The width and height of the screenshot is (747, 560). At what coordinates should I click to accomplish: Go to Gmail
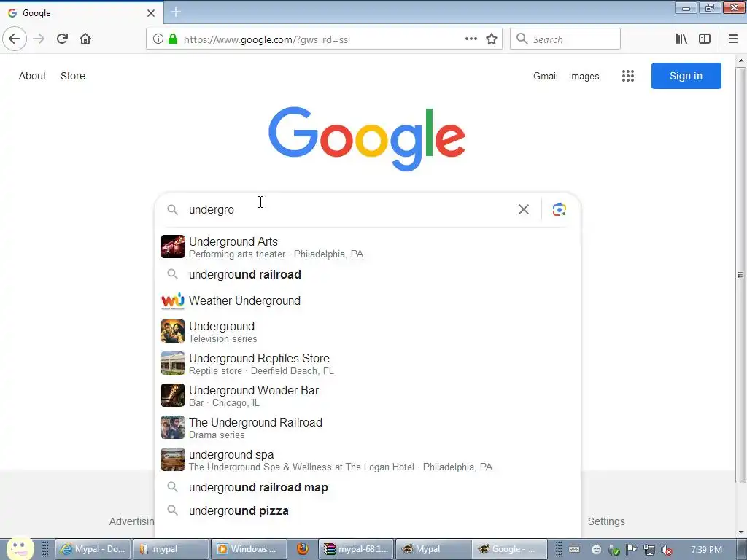click(x=546, y=76)
